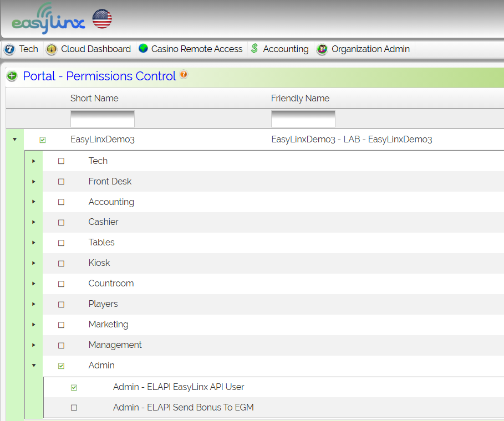Expand the Marketing row arrow
Viewport: 504px width, 421px height.
(x=34, y=325)
